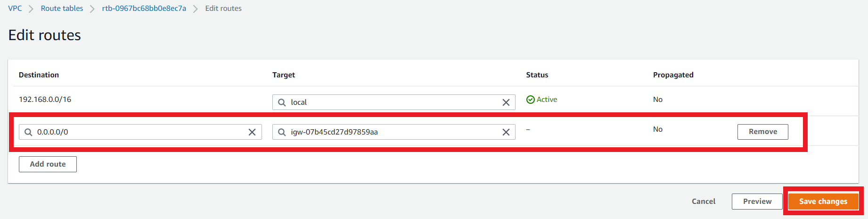This screenshot has height=219, width=868.
Task: Remove the 0.0.0.0/0 route
Action: click(763, 132)
